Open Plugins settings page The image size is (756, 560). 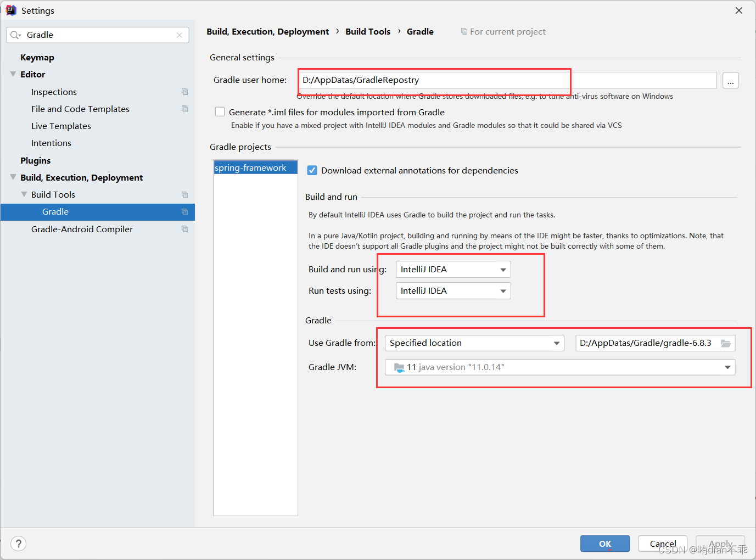(36, 160)
